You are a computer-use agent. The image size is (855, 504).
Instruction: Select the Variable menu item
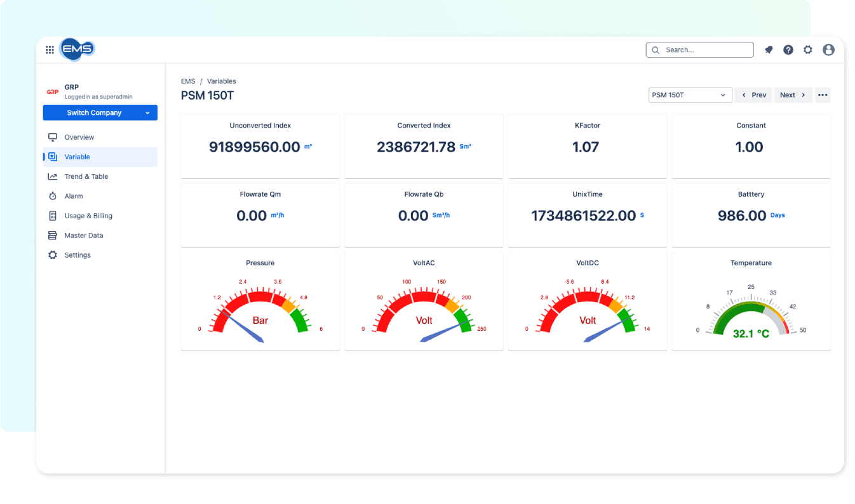point(100,157)
